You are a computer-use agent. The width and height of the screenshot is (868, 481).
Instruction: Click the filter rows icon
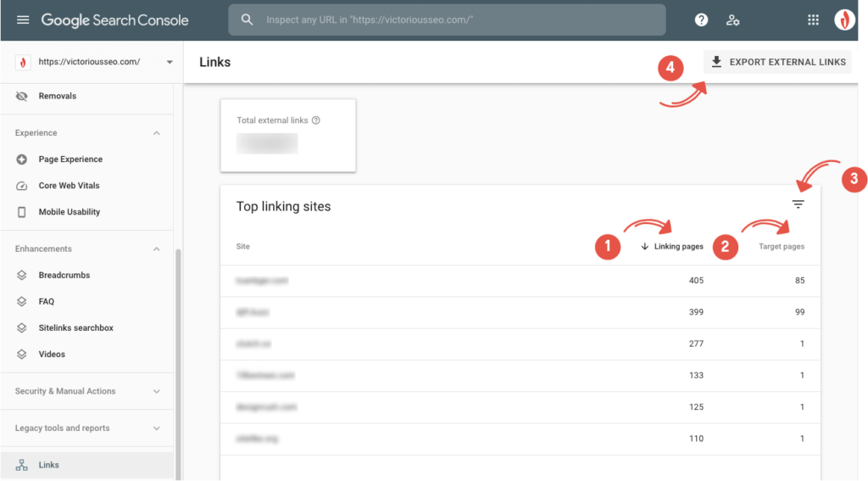[x=798, y=204]
